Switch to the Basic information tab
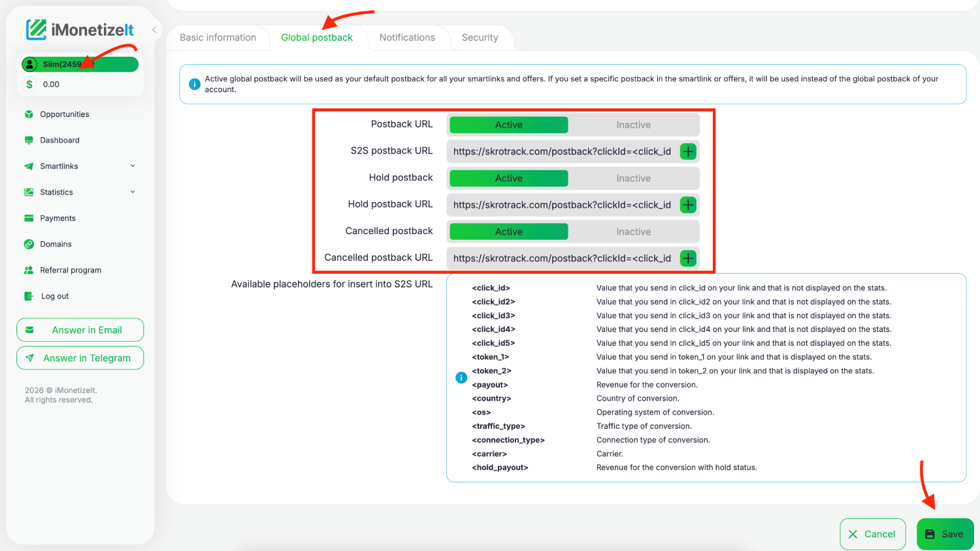The width and height of the screenshot is (980, 551). (218, 38)
